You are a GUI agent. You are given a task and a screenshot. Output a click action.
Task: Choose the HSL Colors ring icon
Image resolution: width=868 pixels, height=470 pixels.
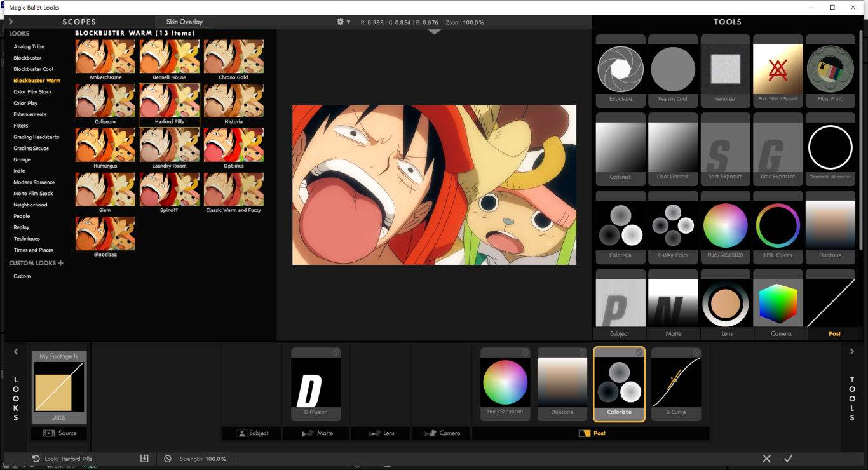778,225
